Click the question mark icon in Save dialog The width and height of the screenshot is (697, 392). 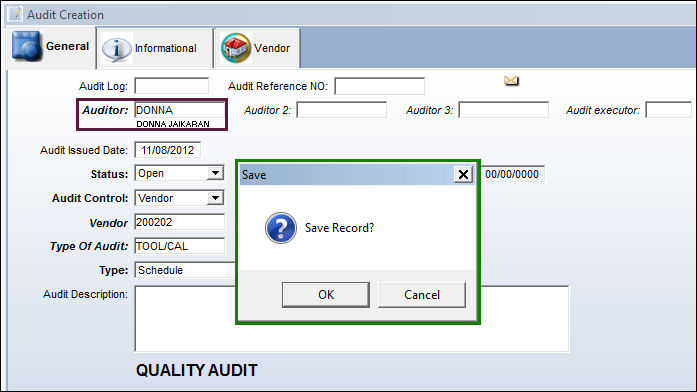(x=280, y=228)
